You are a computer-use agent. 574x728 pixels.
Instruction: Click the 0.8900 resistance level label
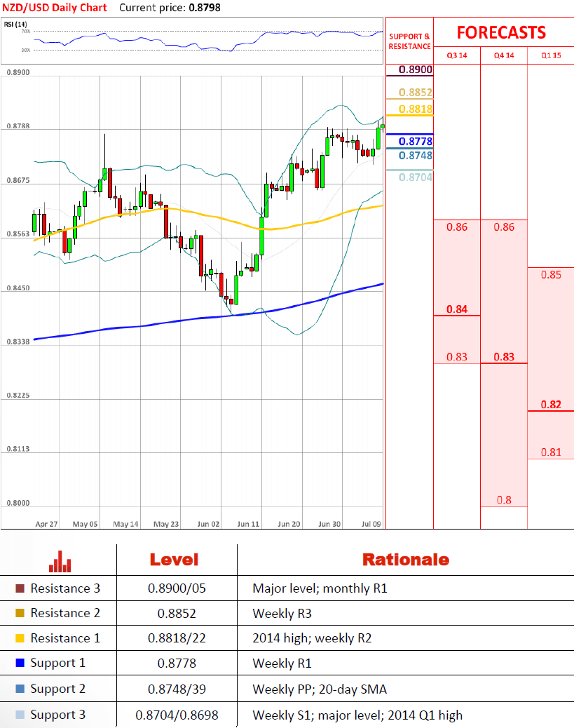click(416, 69)
